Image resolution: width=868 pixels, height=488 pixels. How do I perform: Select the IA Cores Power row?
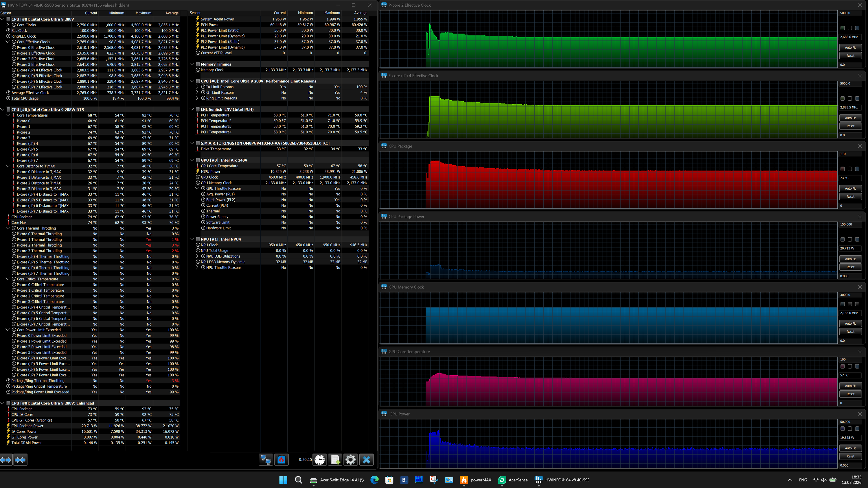pyautogui.click(x=90, y=431)
